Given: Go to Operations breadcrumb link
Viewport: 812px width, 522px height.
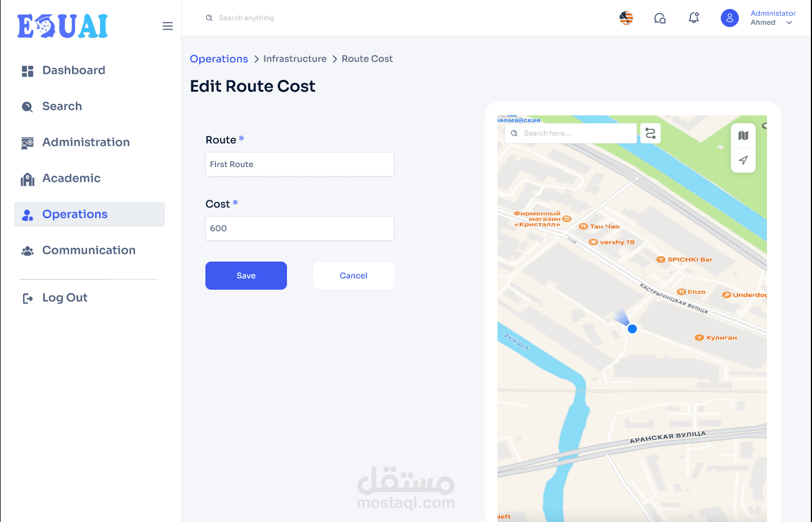Looking at the screenshot, I should pyautogui.click(x=219, y=59).
